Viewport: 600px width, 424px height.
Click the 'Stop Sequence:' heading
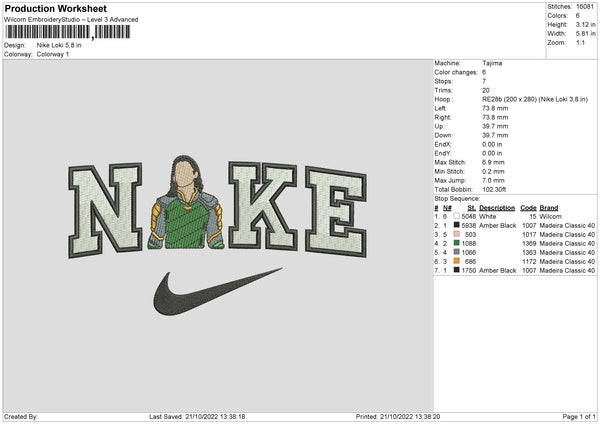(x=457, y=199)
